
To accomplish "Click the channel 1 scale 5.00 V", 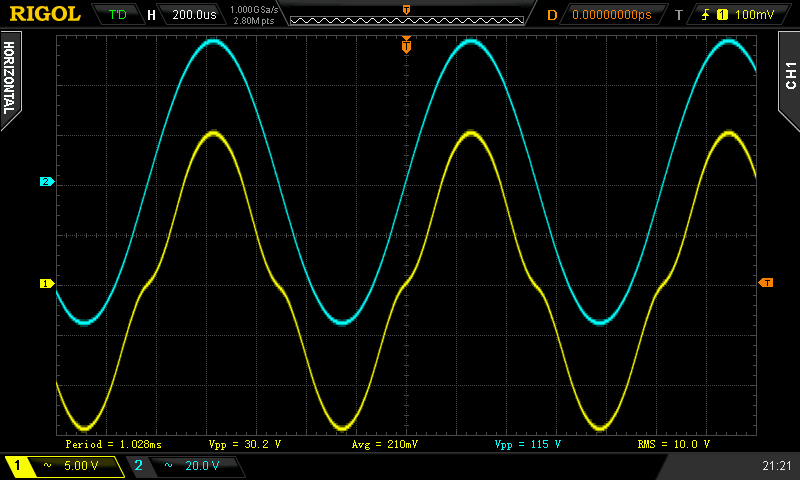I will [81, 465].
